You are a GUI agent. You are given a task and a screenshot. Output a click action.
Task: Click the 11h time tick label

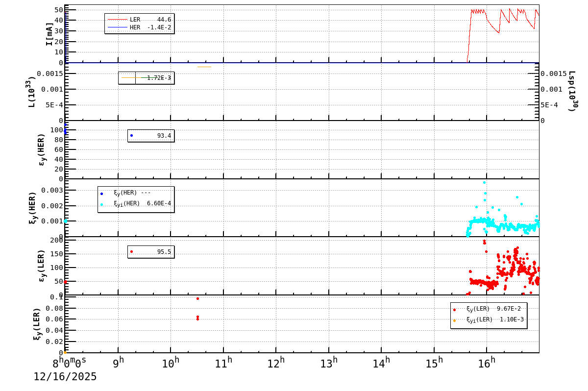click(x=224, y=364)
